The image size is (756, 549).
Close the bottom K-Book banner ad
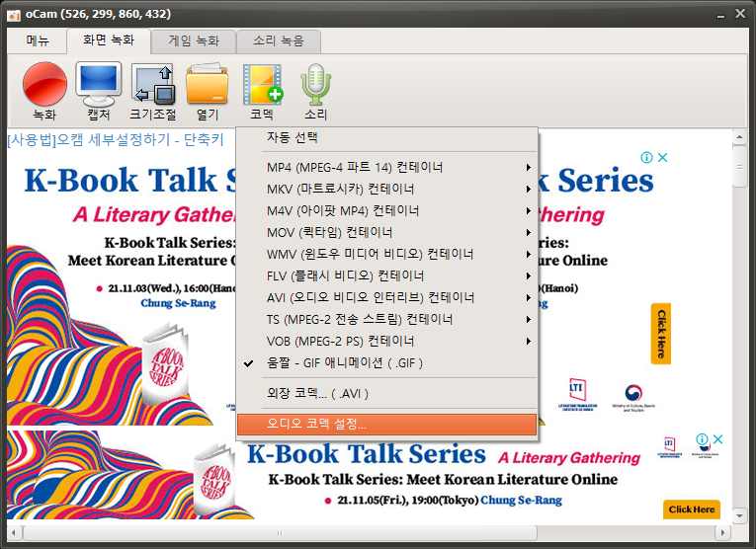(717, 439)
